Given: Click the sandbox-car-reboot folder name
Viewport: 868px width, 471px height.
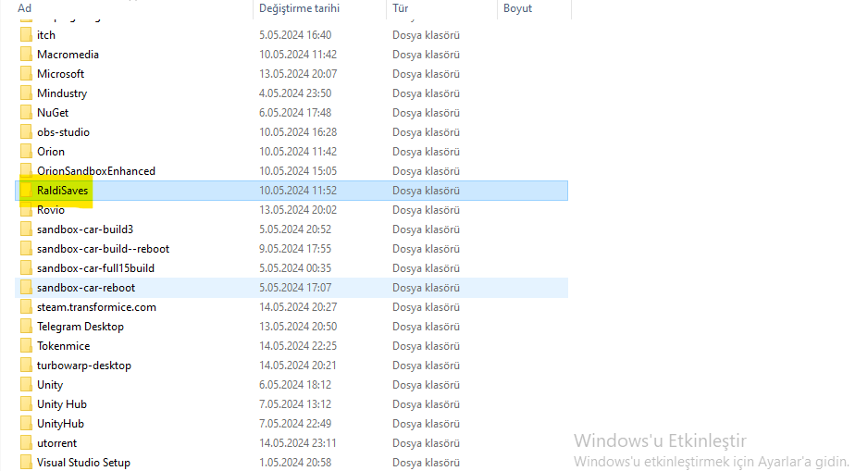Looking at the screenshot, I should (x=86, y=287).
